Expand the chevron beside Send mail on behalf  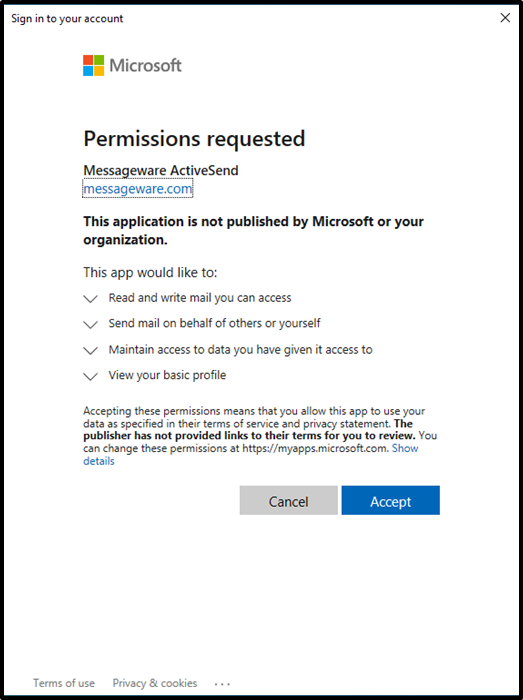pos(91,325)
